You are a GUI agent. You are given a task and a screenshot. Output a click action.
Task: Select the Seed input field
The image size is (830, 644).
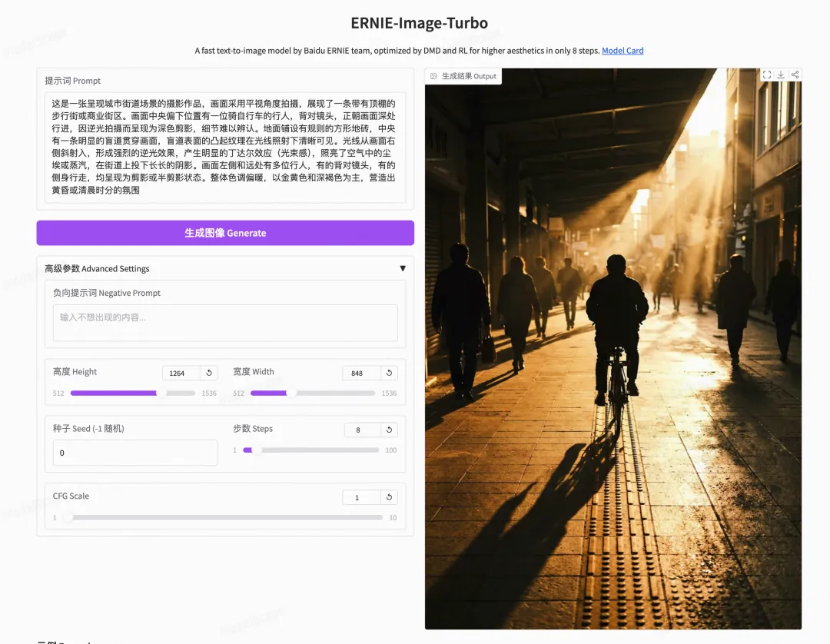point(135,453)
